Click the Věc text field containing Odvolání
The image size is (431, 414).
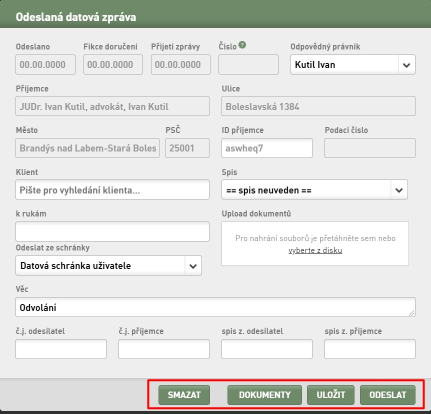(215, 307)
